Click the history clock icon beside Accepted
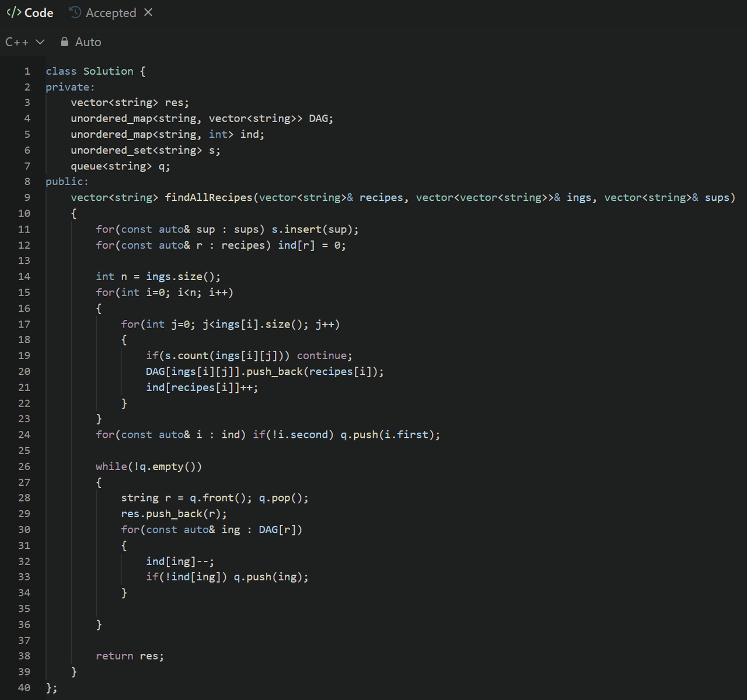Image resolution: width=747 pixels, height=700 pixels. tap(75, 12)
